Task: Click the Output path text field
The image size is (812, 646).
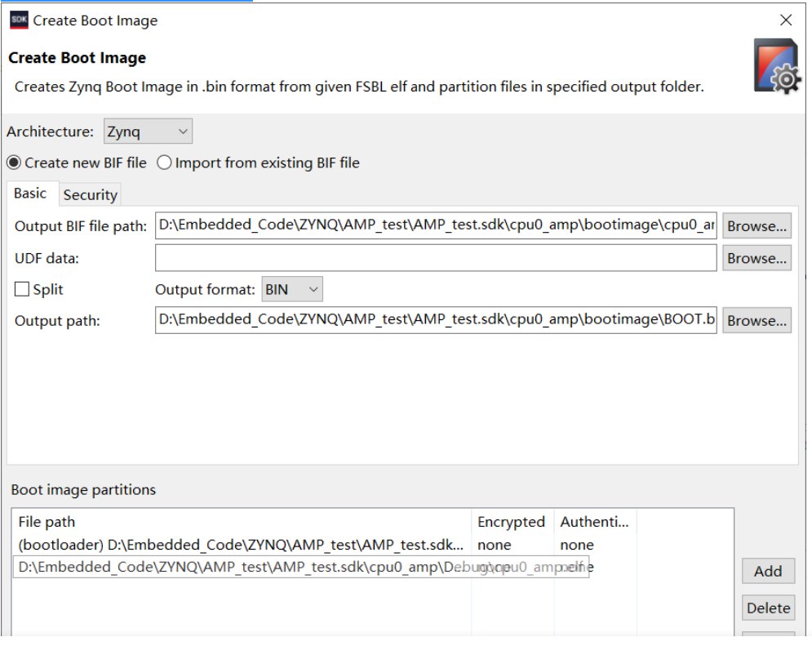Action: click(436, 320)
